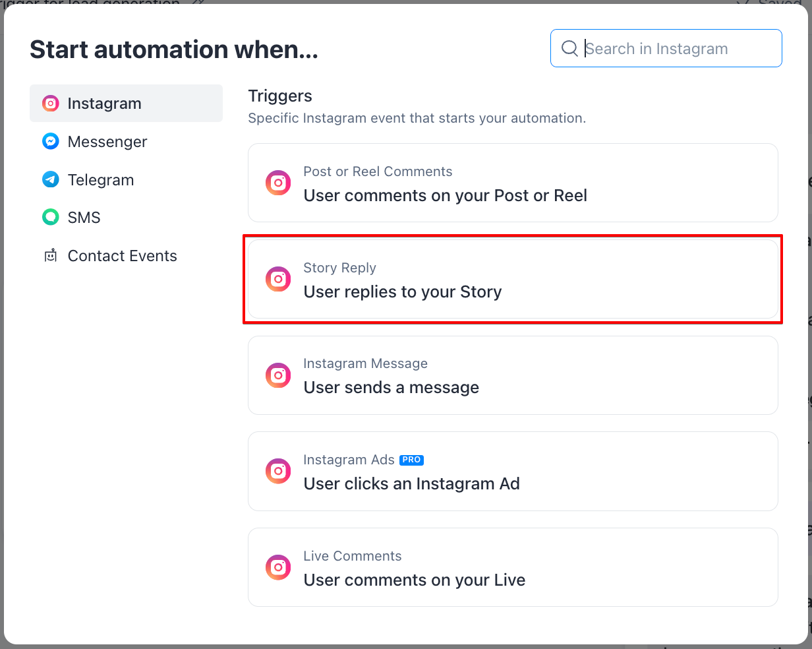
Task: Click the Messenger icon in sidebar
Action: (51, 142)
